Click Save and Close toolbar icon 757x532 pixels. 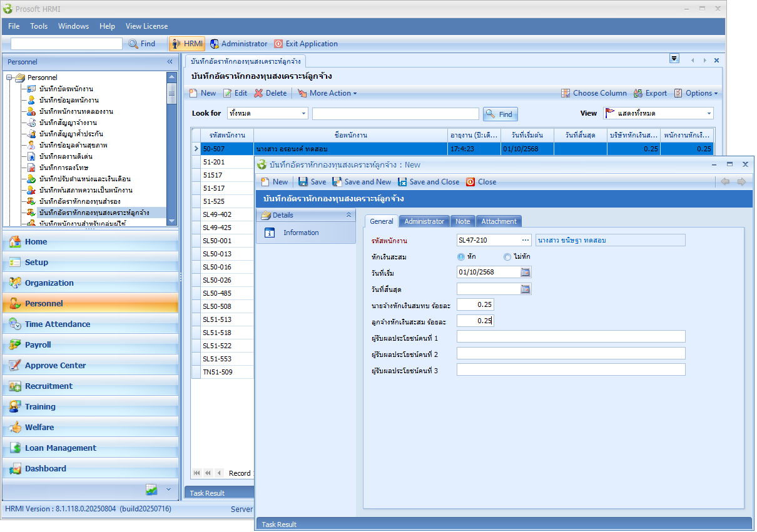click(x=403, y=182)
